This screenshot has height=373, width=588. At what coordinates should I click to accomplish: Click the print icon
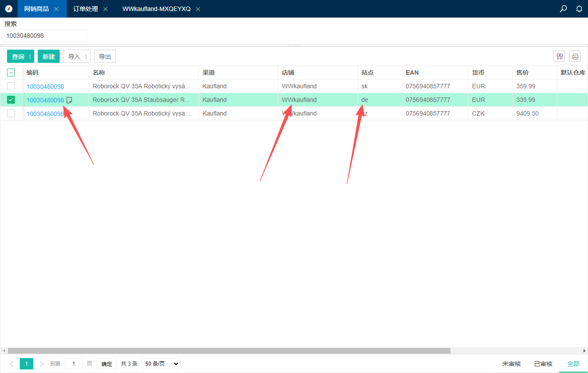pos(575,56)
